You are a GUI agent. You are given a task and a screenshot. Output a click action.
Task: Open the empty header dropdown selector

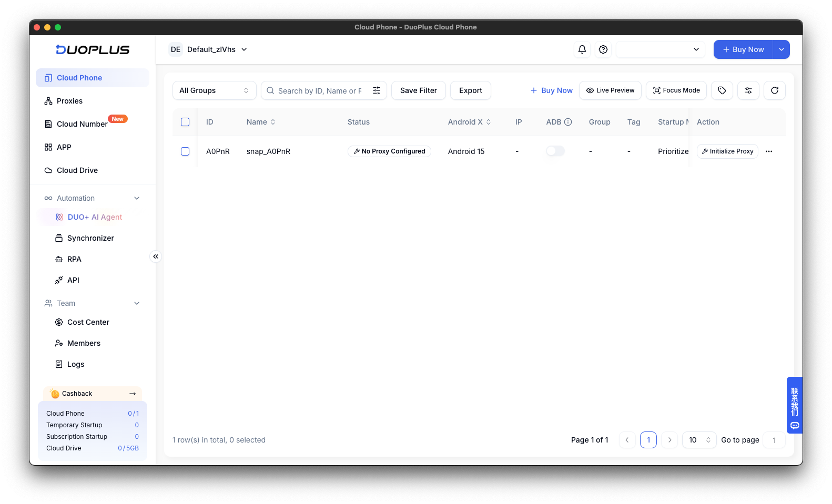pos(661,49)
